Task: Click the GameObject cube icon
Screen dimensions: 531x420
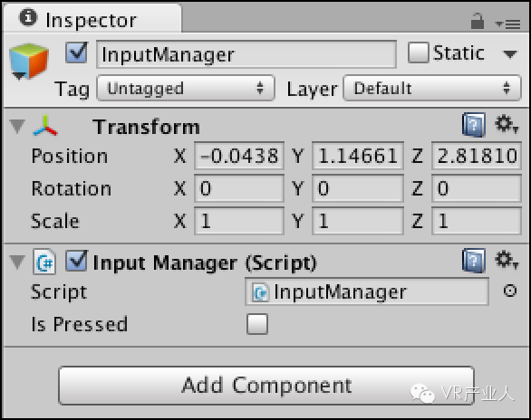Action: click(29, 61)
